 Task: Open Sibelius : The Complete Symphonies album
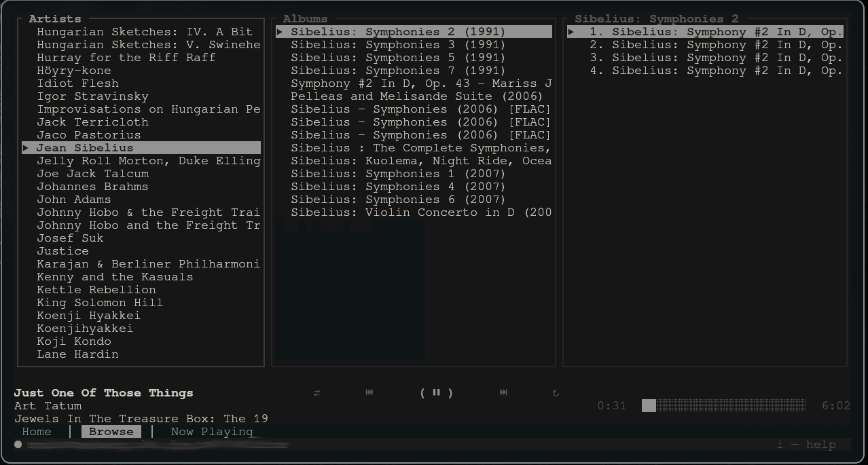(421, 148)
